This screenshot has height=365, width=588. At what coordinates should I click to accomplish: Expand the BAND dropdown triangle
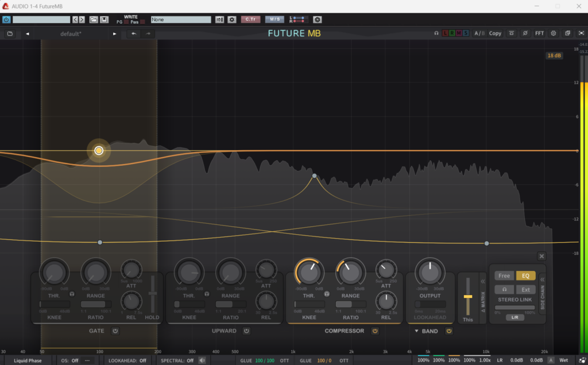click(x=417, y=331)
